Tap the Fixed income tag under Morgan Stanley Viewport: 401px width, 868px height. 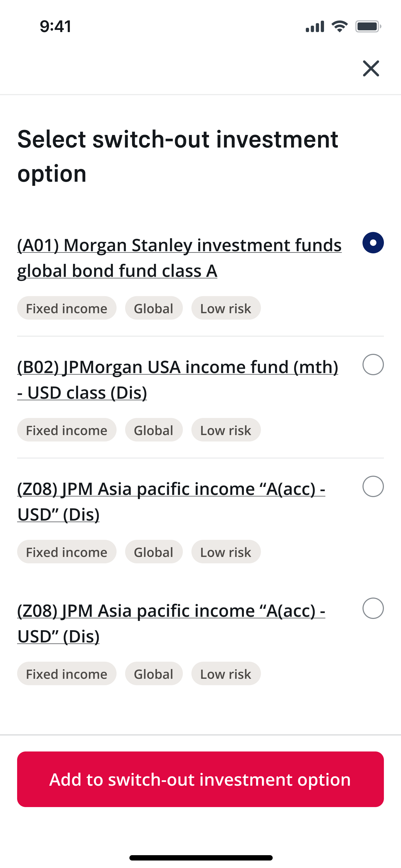(x=67, y=308)
